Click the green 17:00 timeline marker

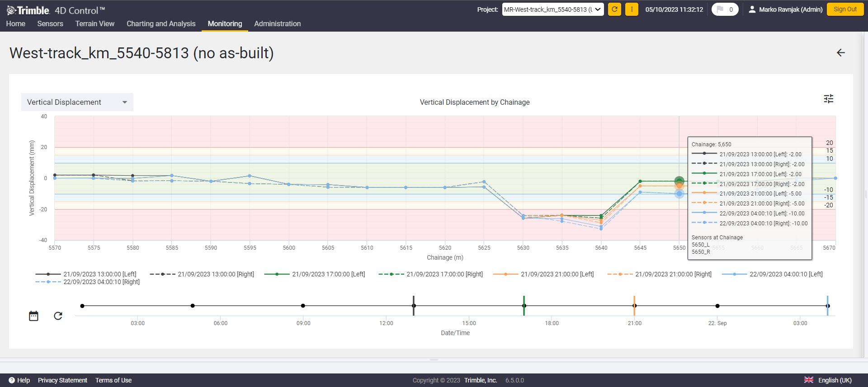pyautogui.click(x=524, y=306)
